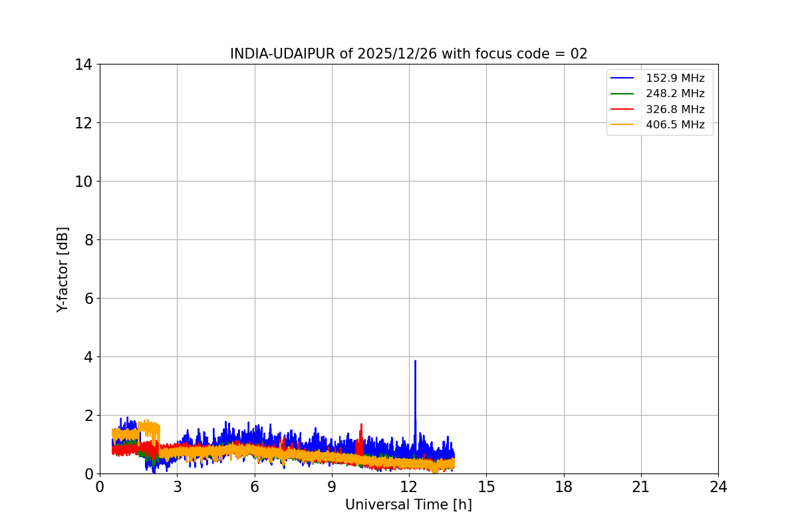Select the 326.8 MHz legend label
The image size is (798, 532).
tap(675, 109)
